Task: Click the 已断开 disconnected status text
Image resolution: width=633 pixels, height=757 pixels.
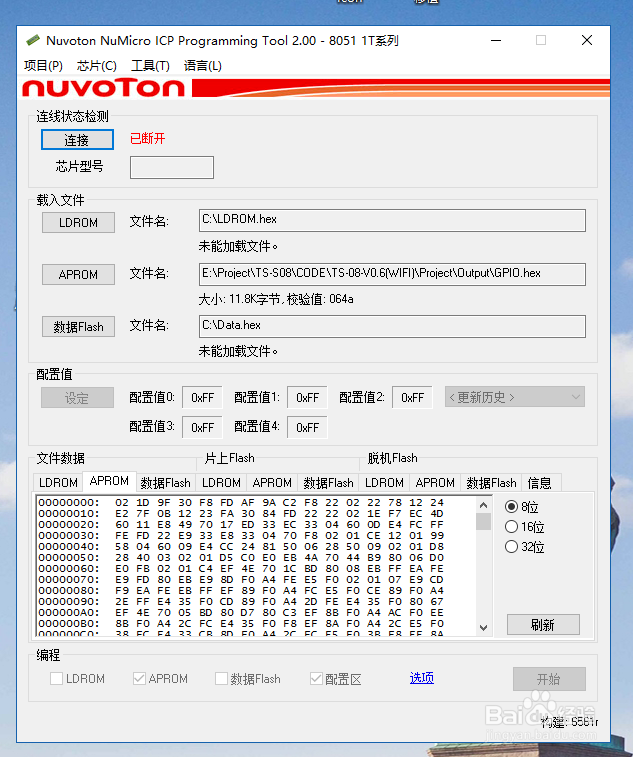Action: coord(147,139)
